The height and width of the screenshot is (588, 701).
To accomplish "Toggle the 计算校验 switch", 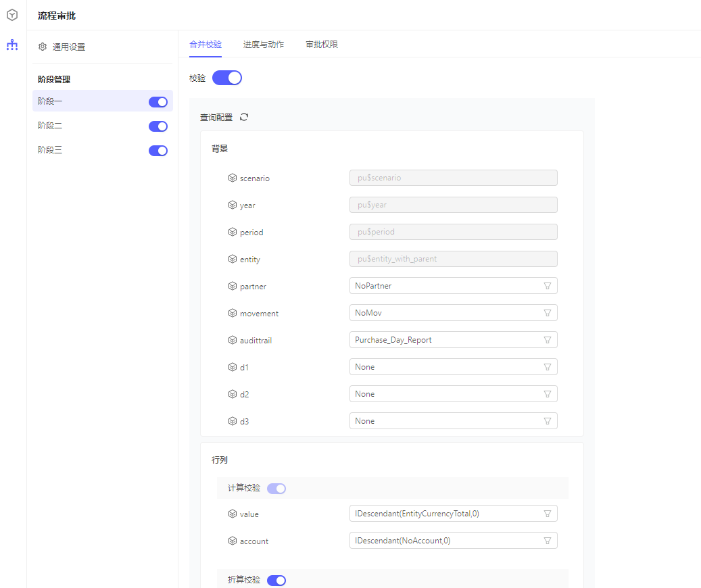I will click(276, 489).
